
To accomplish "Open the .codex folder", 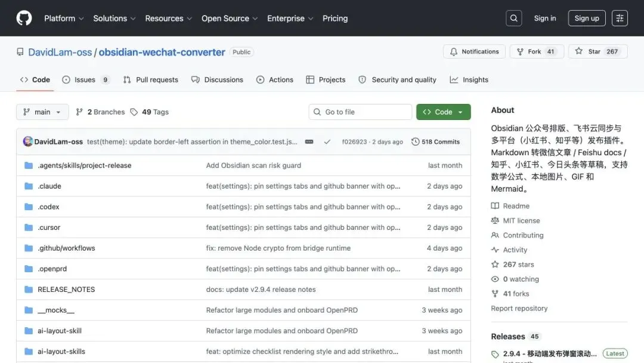I will pos(48,207).
